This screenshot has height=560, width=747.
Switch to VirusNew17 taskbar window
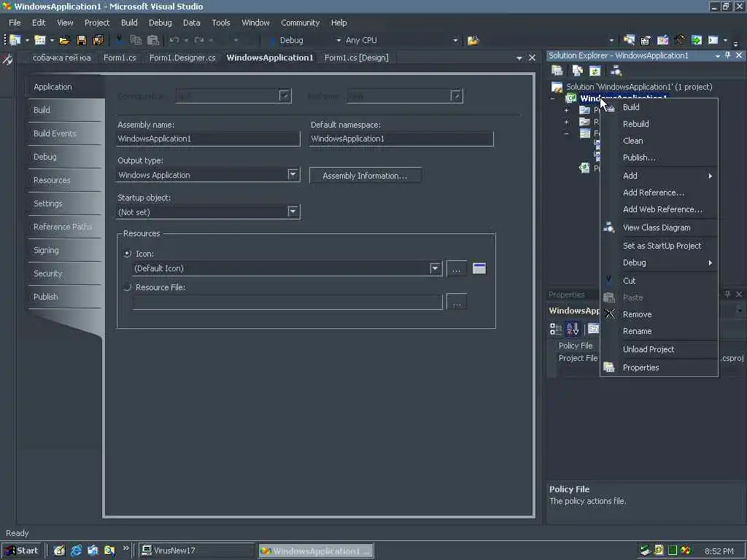coord(196,551)
